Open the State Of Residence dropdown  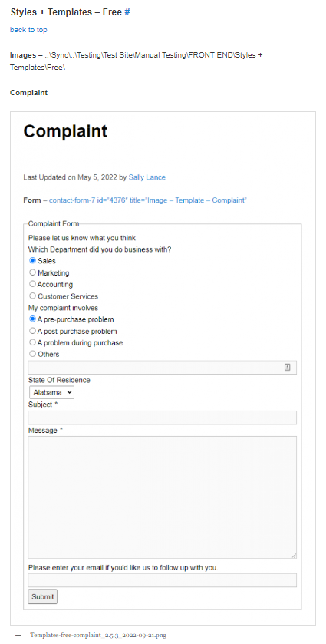click(x=51, y=392)
